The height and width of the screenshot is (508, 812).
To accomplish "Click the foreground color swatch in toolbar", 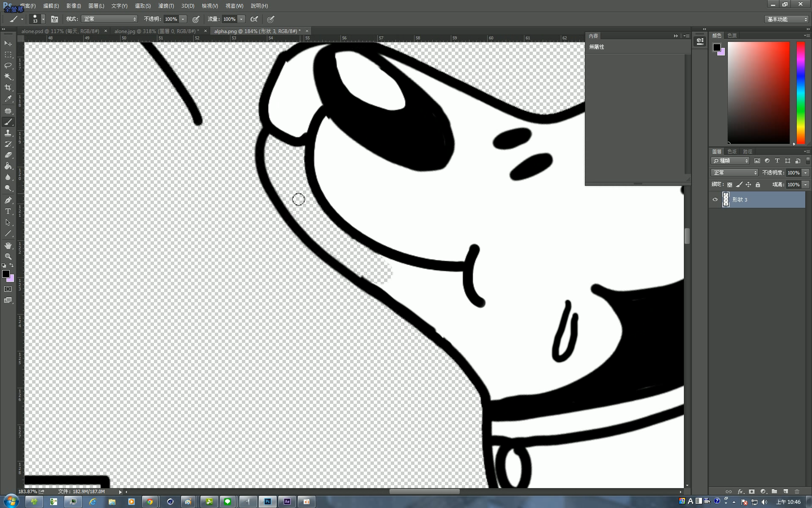I will click(x=5, y=274).
